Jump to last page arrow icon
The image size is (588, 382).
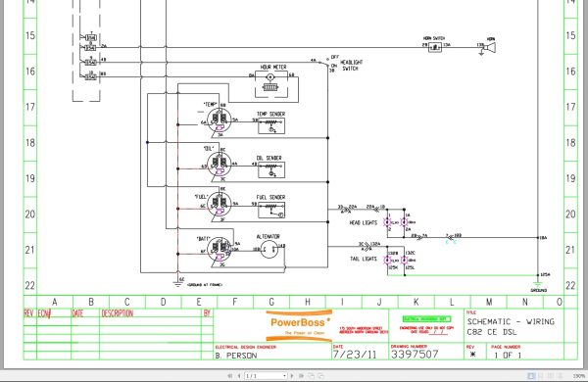[x=301, y=375]
